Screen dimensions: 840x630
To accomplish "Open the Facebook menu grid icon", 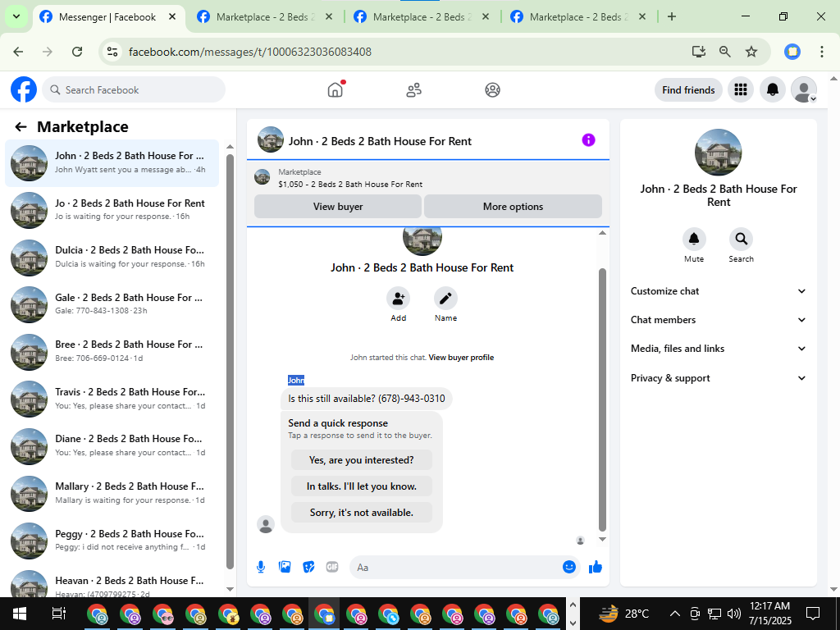I will click(741, 89).
